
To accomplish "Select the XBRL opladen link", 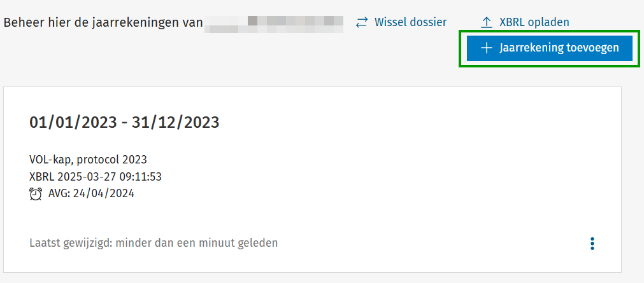I will [525, 22].
